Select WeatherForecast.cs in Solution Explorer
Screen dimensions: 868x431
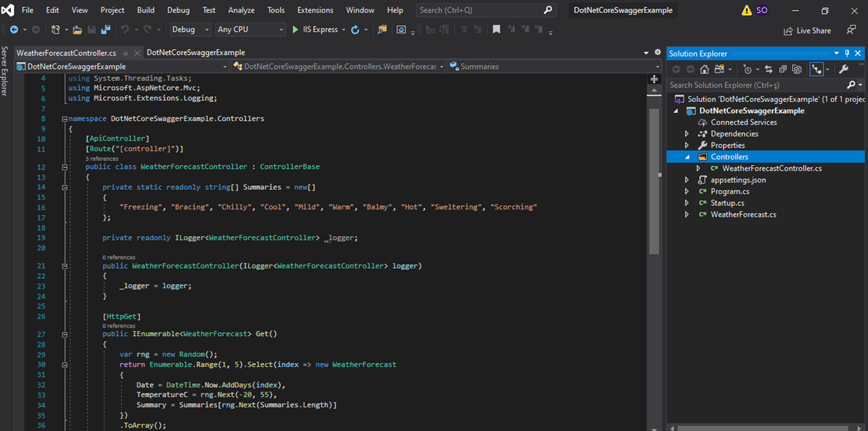(x=743, y=214)
